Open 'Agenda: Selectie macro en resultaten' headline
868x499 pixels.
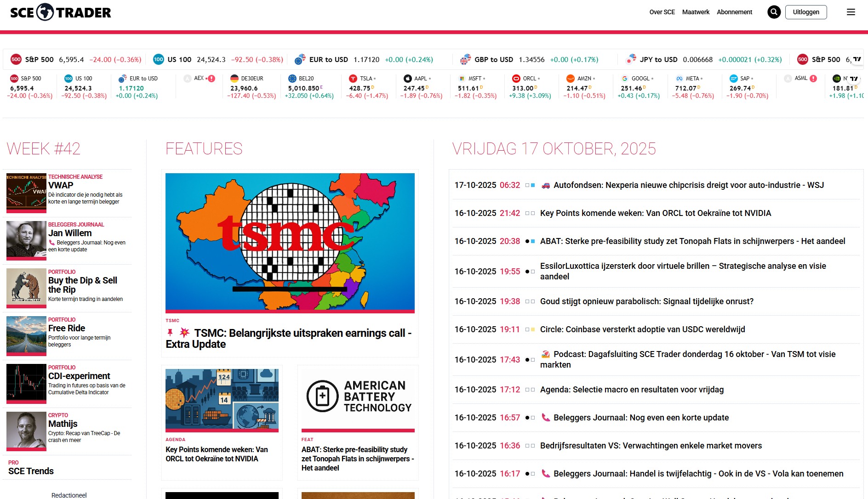pyautogui.click(x=632, y=390)
